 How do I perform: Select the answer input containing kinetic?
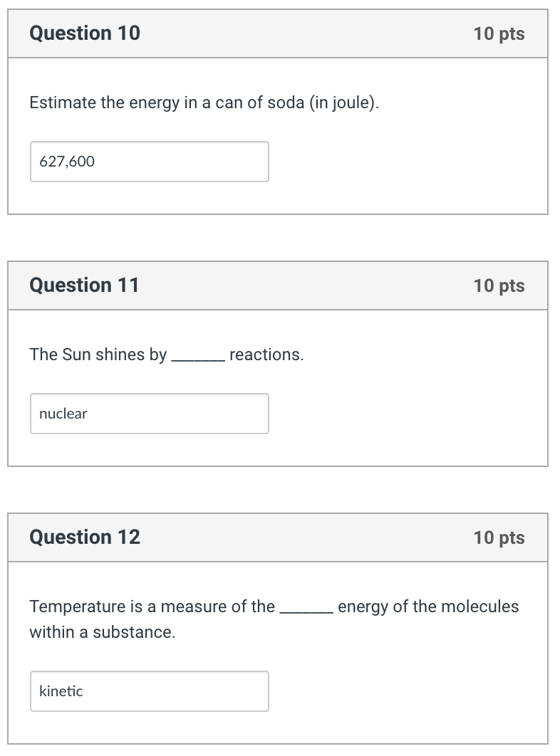(149, 691)
